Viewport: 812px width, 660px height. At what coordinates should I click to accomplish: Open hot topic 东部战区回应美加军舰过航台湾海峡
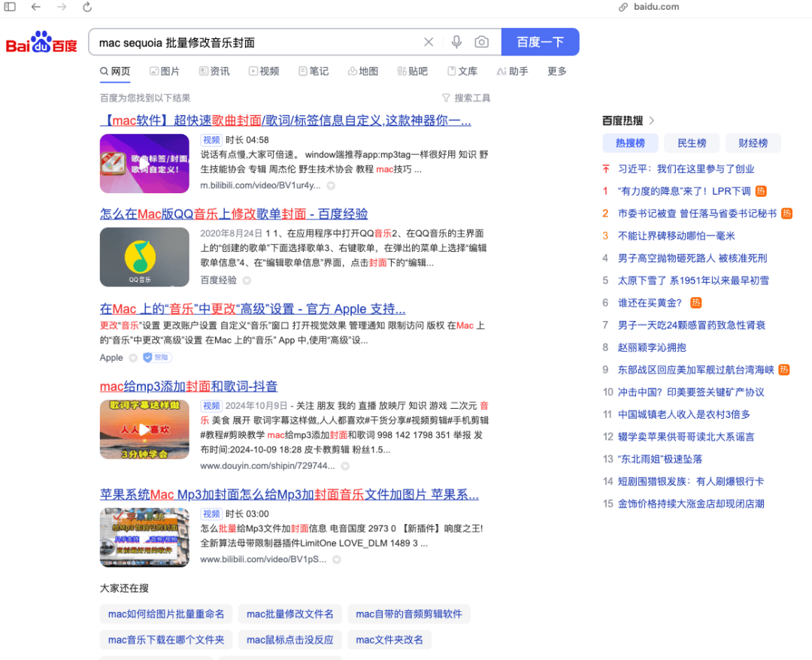[x=696, y=370]
